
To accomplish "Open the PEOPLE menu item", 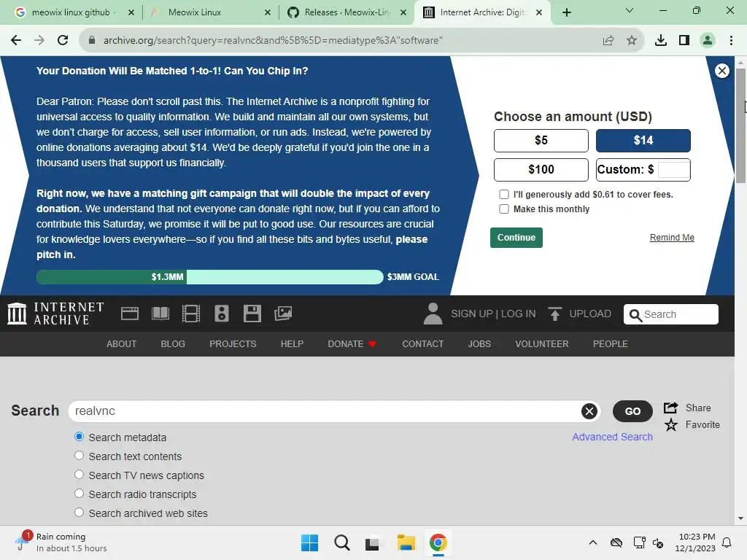I will click(x=611, y=344).
